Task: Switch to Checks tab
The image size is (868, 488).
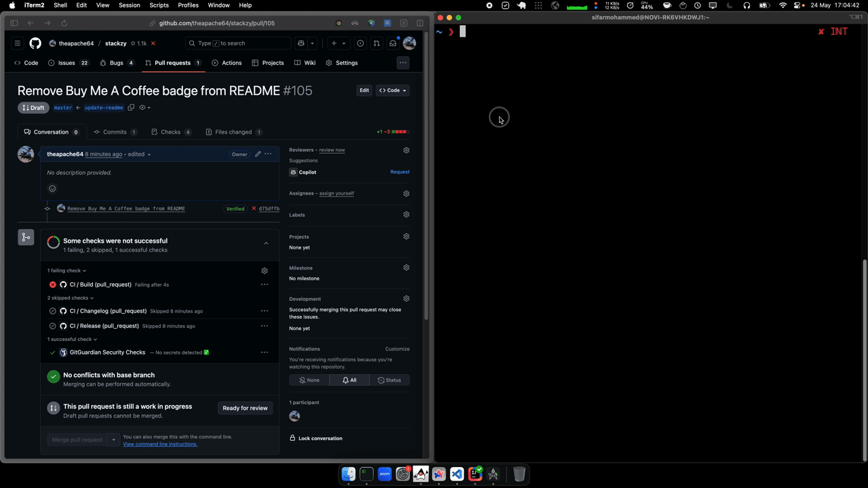Action: pos(172,132)
